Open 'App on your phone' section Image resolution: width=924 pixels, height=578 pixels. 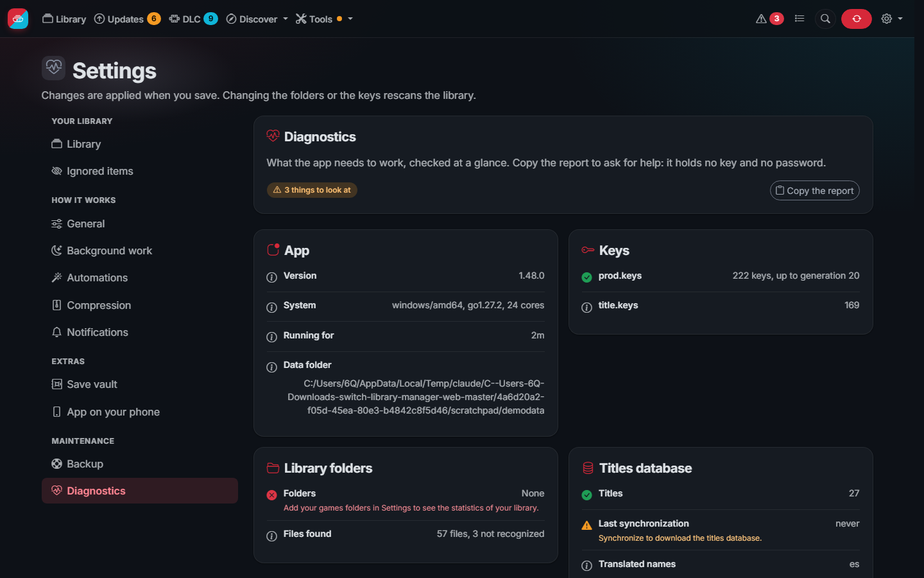coord(140,412)
